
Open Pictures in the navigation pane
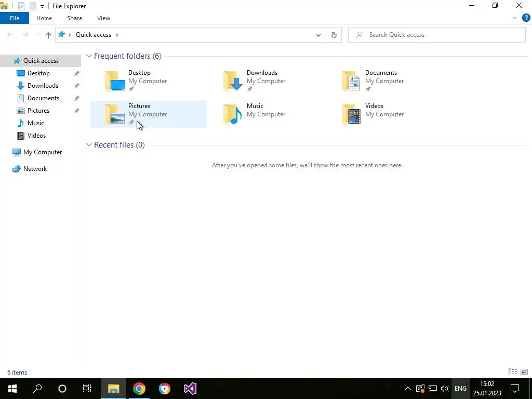(38, 111)
